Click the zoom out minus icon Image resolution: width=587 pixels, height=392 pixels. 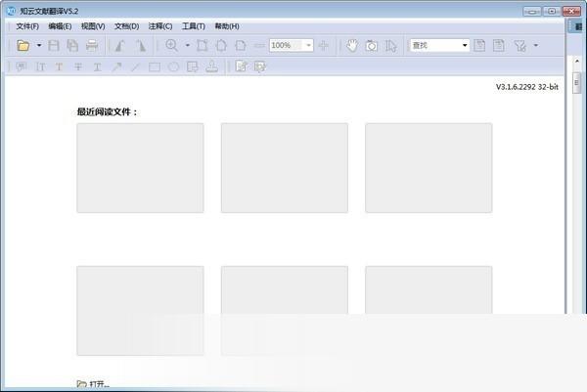click(259, 46)
